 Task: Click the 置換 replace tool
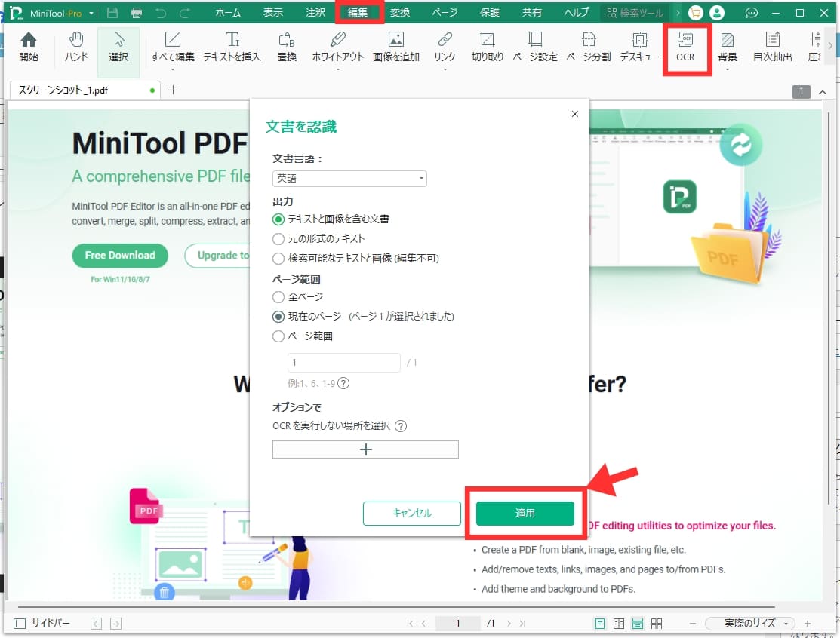coord(287,47)
